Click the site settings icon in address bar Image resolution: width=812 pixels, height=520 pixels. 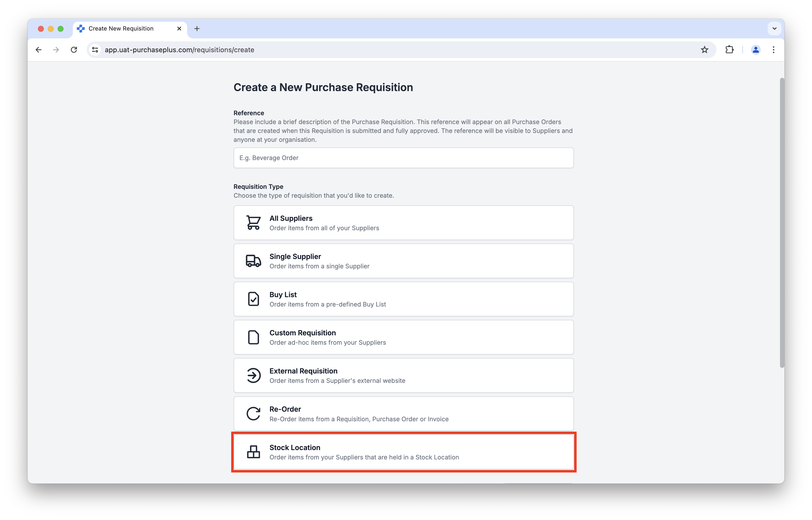tap(95, 50)
